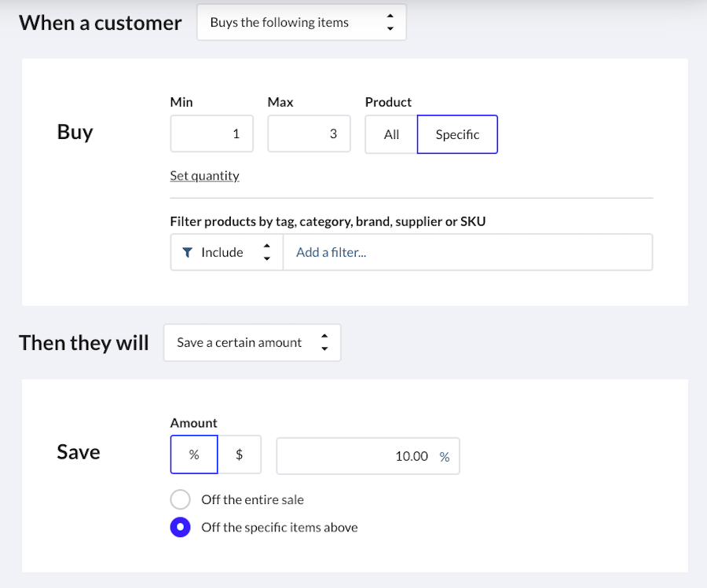
Task: Click the up-down arrows beside Include
Action: point(266,253)
